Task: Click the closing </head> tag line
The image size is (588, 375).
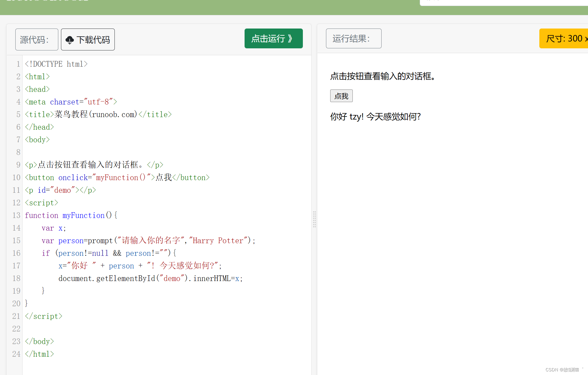Action: (39, 127)
